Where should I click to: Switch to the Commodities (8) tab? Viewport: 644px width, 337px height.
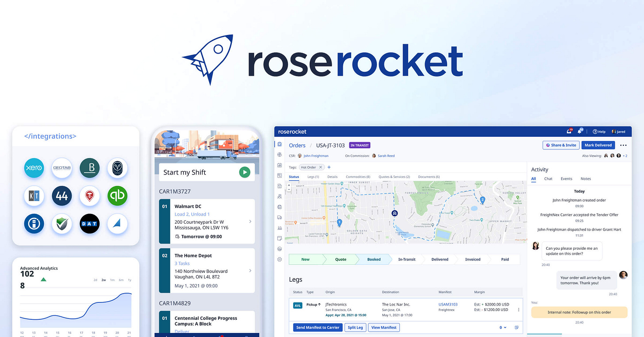pyautogui.click(x=358, y=177)
